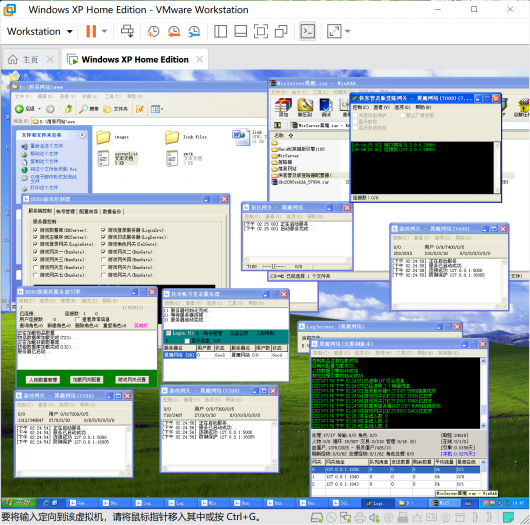
Task: Click VMware sound device status icon
Action: (374, 517)
